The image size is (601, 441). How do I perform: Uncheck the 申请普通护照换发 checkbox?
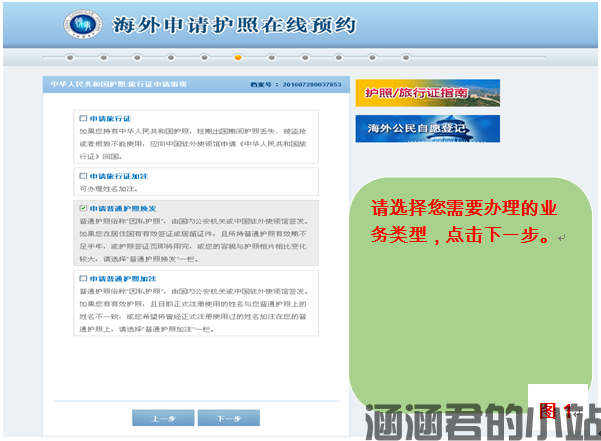tap(83, 208)
